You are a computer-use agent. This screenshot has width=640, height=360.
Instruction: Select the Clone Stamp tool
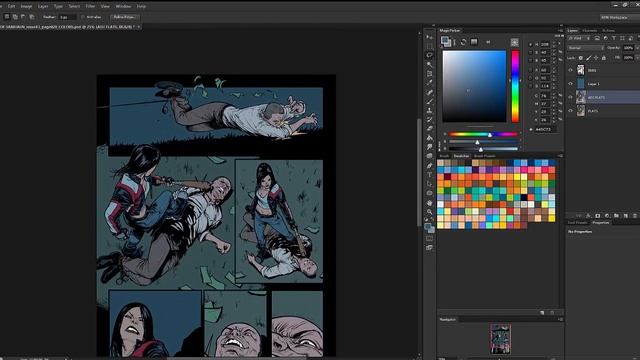[429, 110]
